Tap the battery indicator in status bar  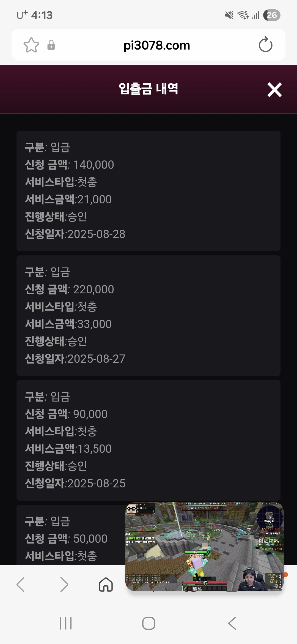tap(271, 15)
